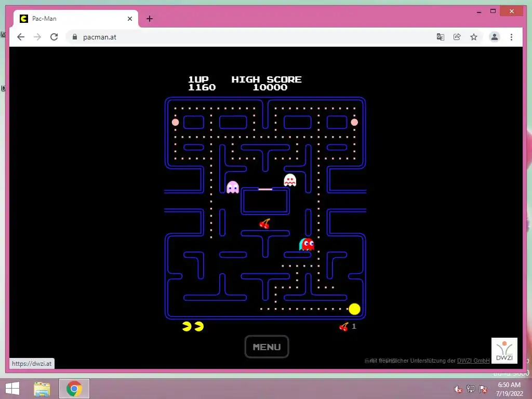
Task: Click the pacman.at address bar
Action: click(251, 37)
